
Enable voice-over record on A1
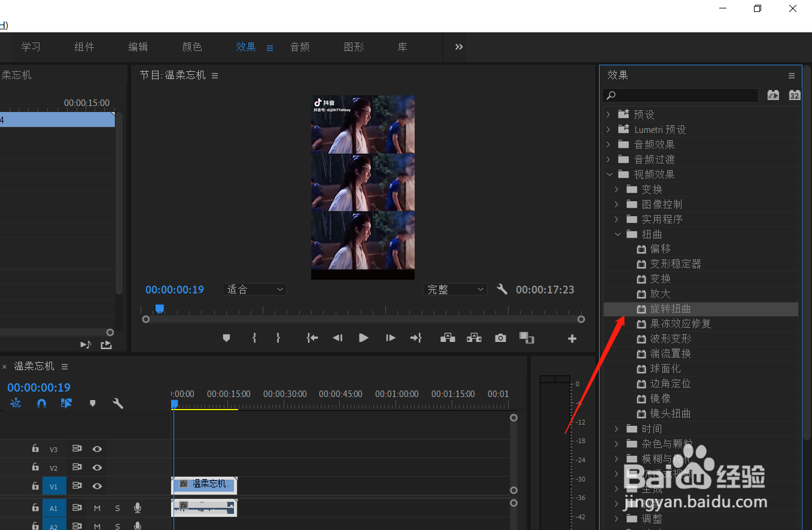[x=138, y=508]
